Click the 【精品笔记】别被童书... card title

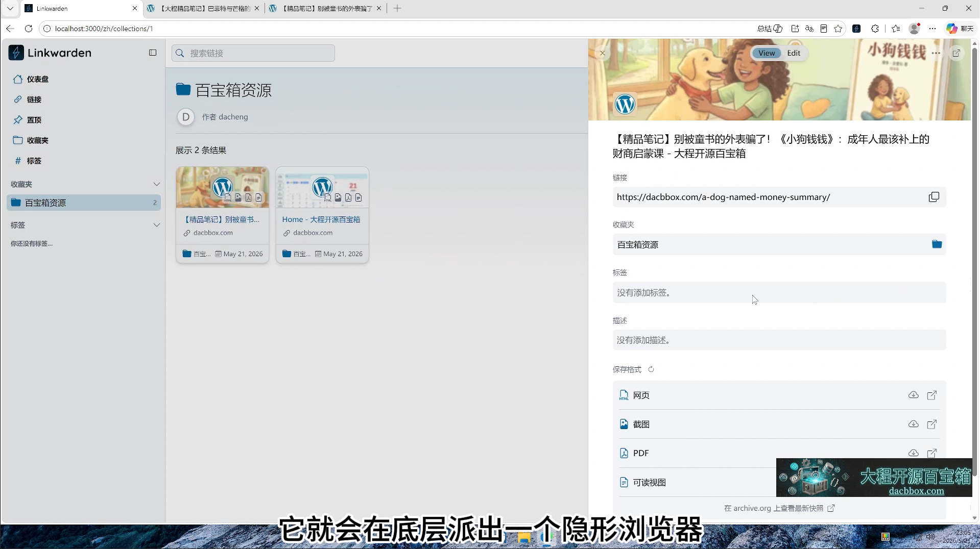[222, 219]
